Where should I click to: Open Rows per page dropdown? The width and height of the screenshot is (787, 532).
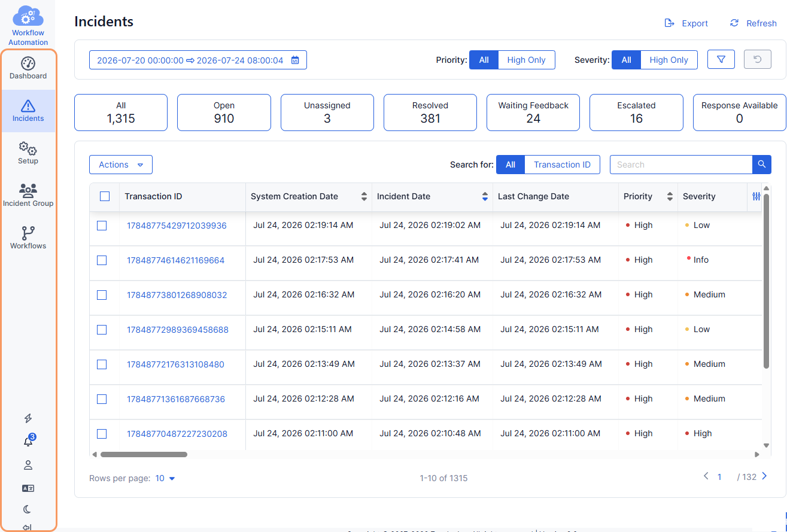tap(165, 478)
